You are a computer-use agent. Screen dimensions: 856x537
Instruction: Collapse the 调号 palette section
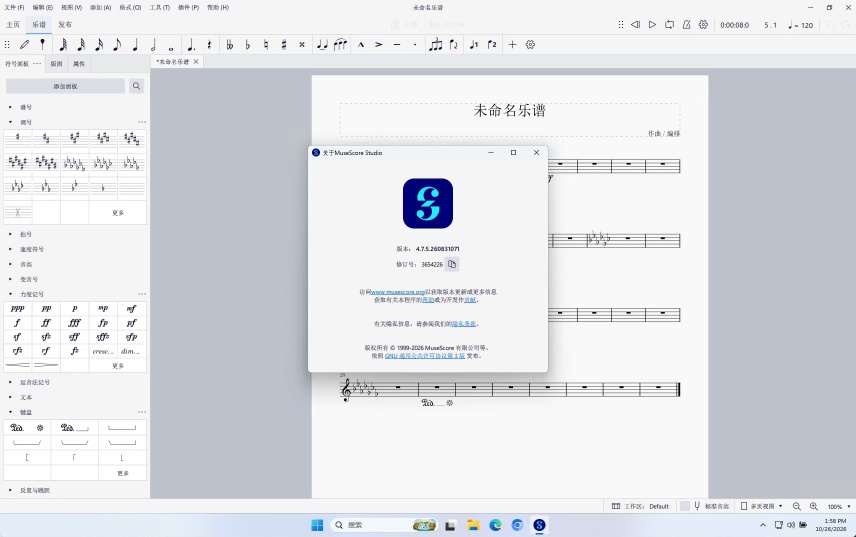tap(10, 122)
